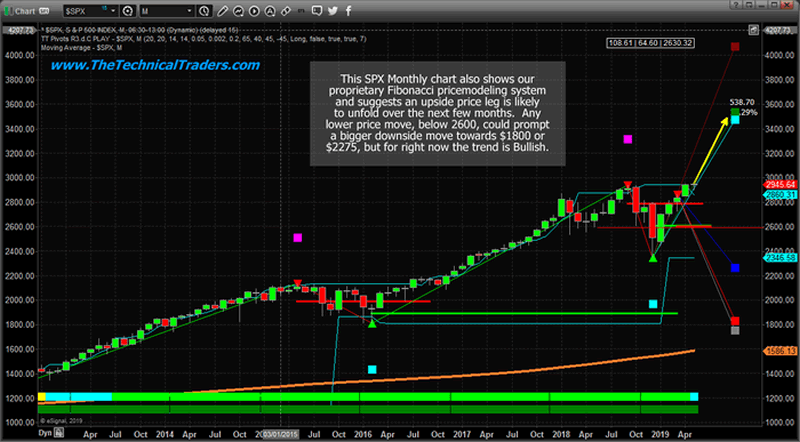This screenshot has height=442, width=800.
Task: Select the eraser tool
Action: pos(286,11)
